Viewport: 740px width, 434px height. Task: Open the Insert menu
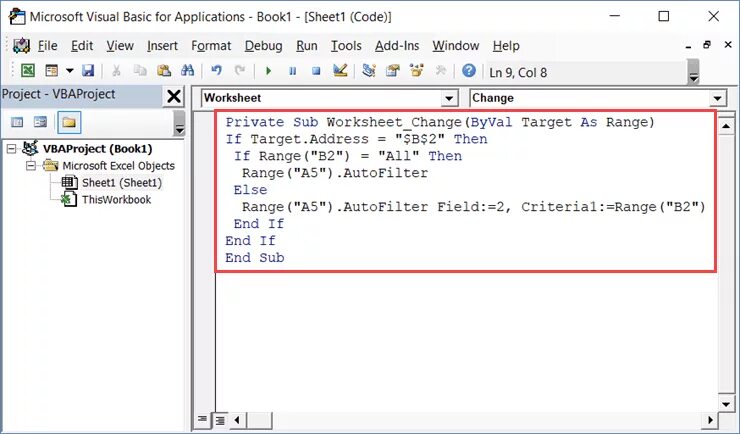pyautogui.click(x=162, y=46)
